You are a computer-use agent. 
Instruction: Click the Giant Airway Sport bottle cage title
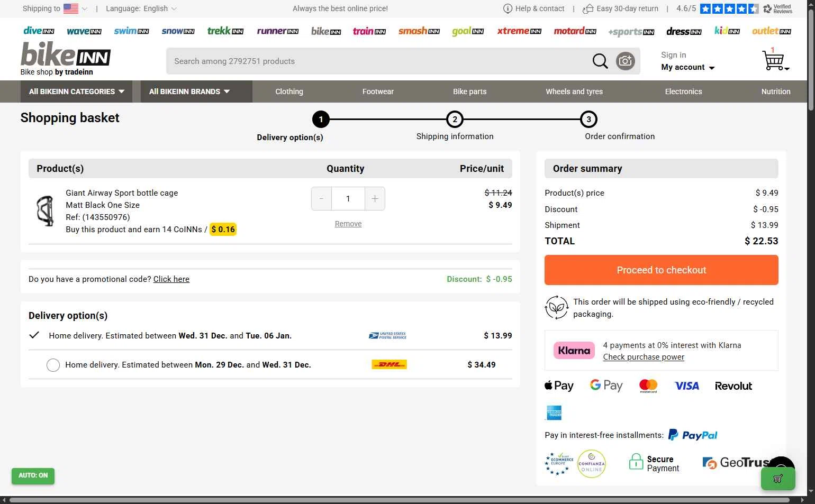coord(122,193)
